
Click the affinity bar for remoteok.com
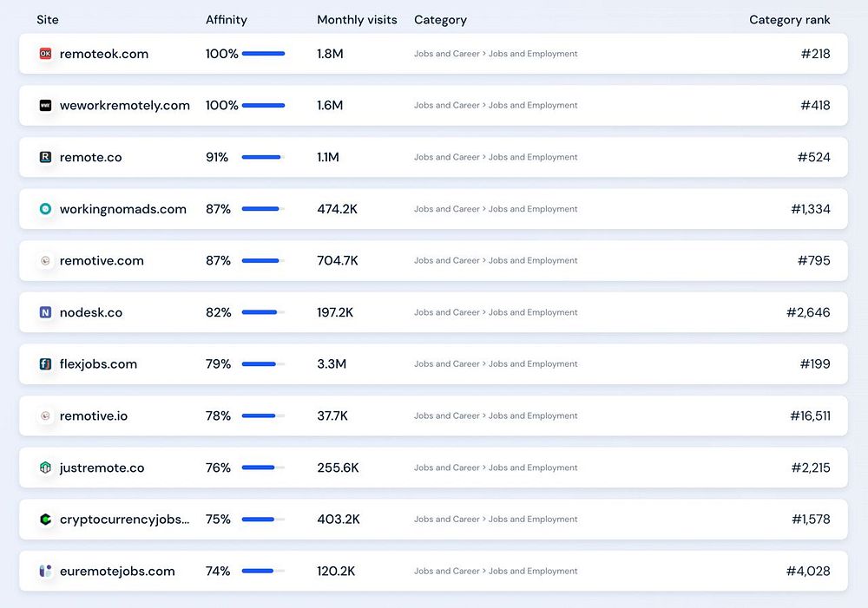click(264, 54)
